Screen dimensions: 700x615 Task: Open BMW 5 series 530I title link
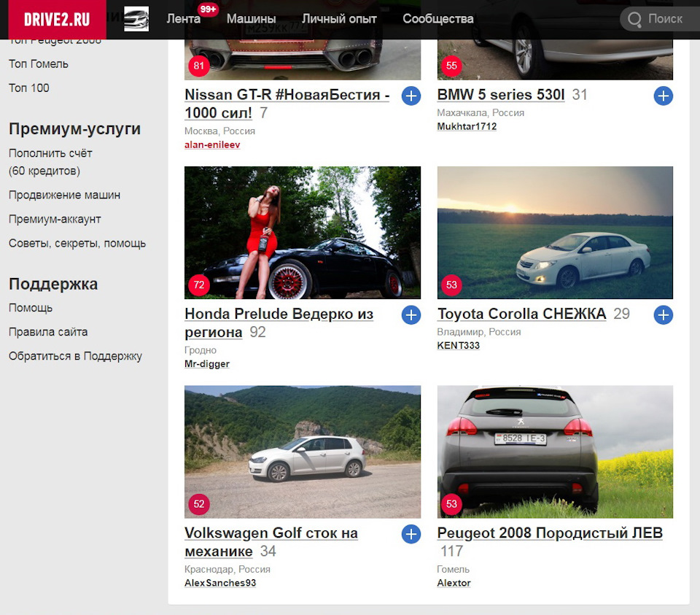(x=501, y=95)
